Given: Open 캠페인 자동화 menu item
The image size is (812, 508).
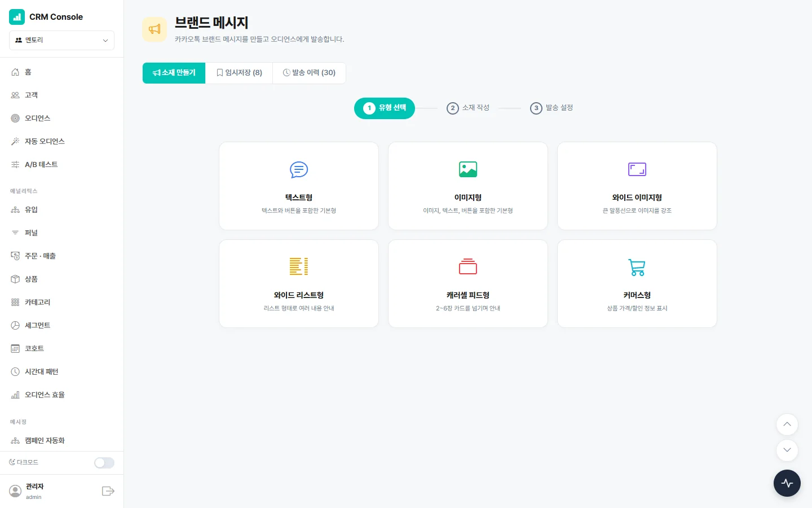Looking at the screenshot, I should click(x=62, y=441).
